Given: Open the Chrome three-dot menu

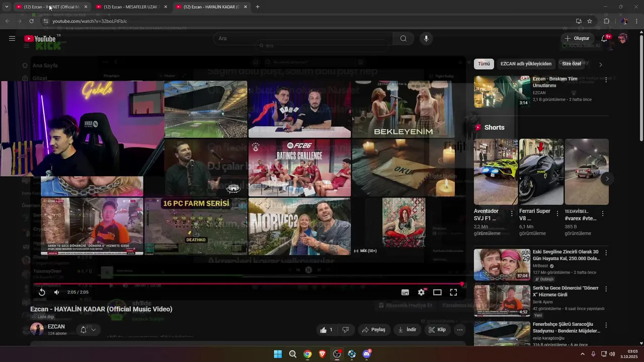Looking at the screenshot, I should click(637, 21).
